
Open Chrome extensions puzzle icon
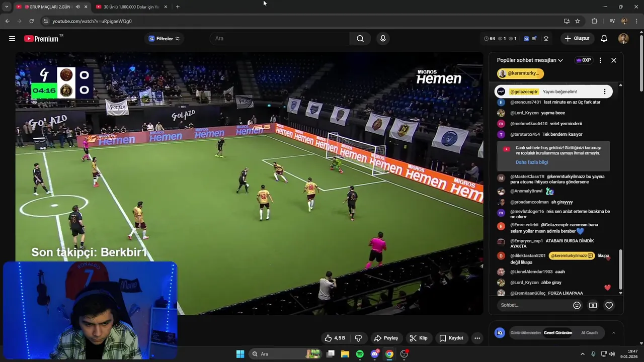(595, 21)
